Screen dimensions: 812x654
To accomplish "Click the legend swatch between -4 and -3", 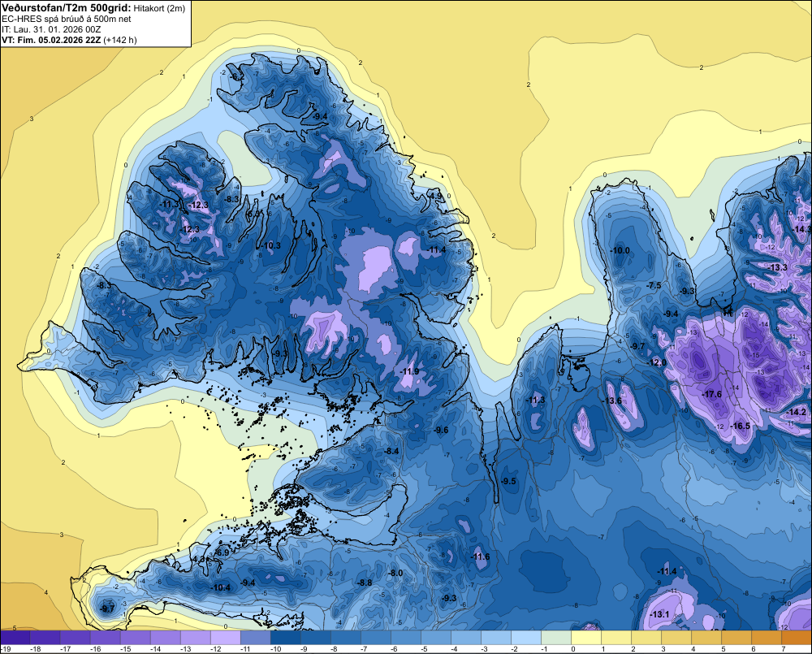I will [x=465, y=638].
